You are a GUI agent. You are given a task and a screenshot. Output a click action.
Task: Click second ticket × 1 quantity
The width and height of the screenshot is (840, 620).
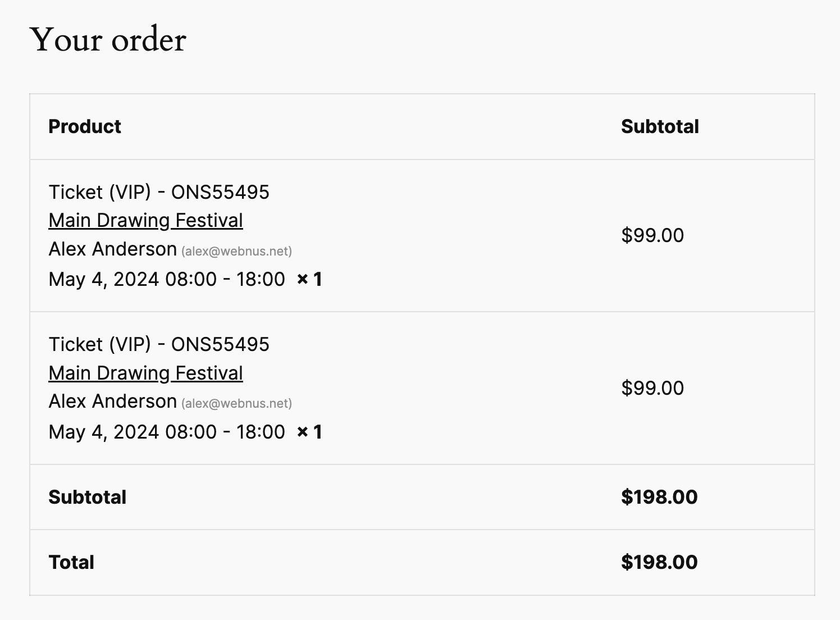(x=309, y=432)
